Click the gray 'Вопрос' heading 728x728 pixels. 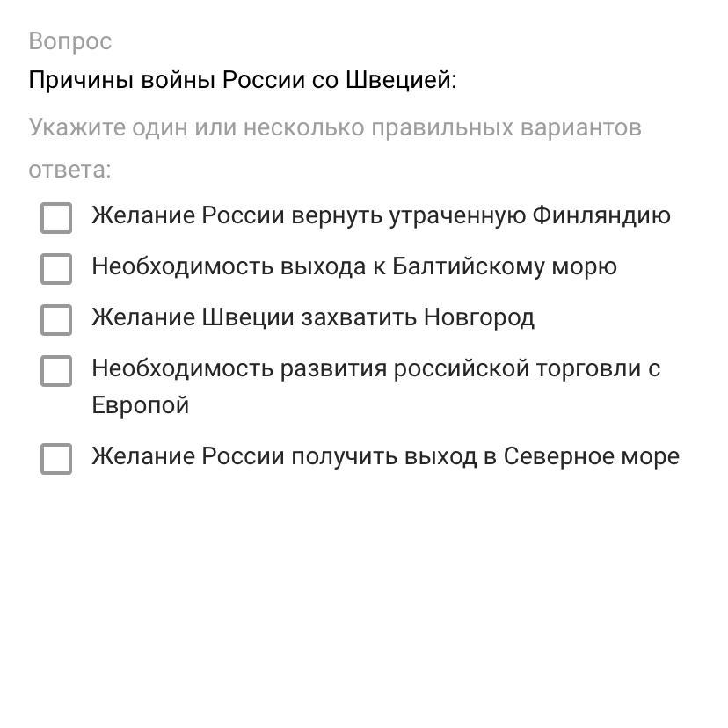click(x=70, y=42)
